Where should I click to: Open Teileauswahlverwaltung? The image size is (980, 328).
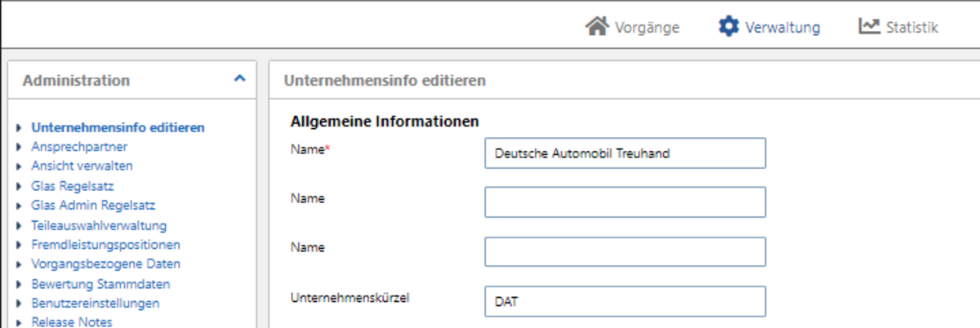pyautogui.click(x=99, y=225)
